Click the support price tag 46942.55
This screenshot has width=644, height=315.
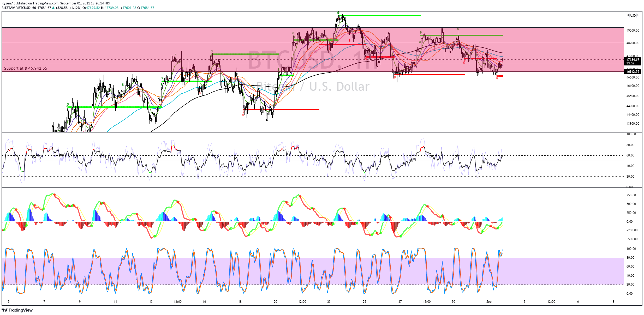(633, 72)
